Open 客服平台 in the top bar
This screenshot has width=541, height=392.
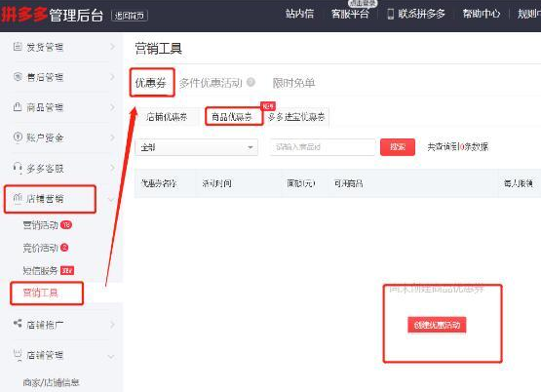click(350, 14)
